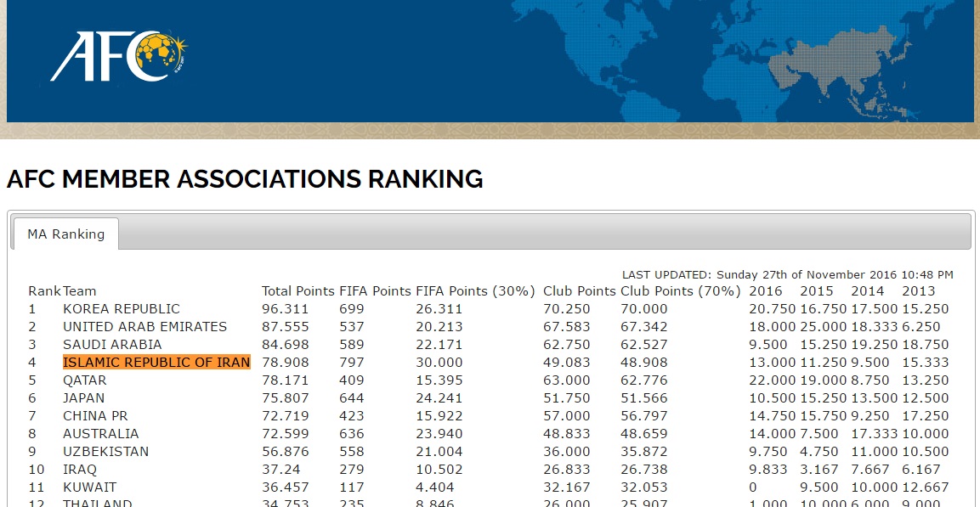Screen dimensions: 980x507
Task: Click the SAUDI ARABIA team name
Action: pyautogui.click(x=112, y=345)
